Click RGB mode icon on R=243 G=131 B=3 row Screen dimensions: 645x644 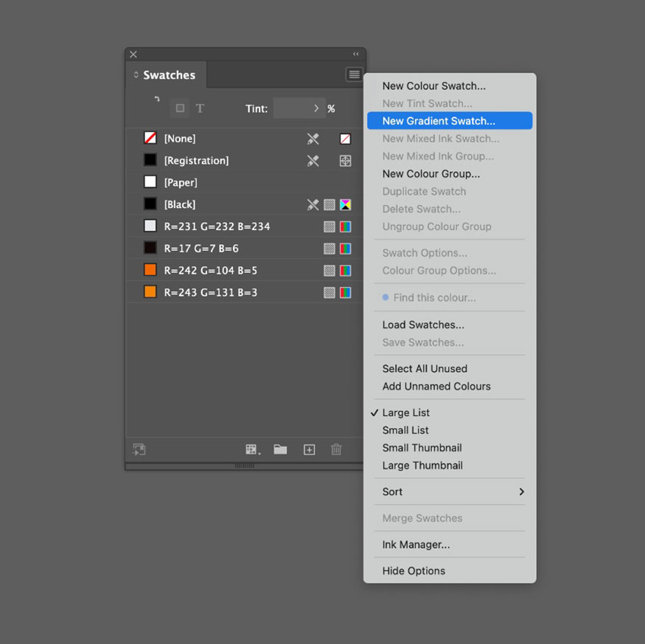345,292
